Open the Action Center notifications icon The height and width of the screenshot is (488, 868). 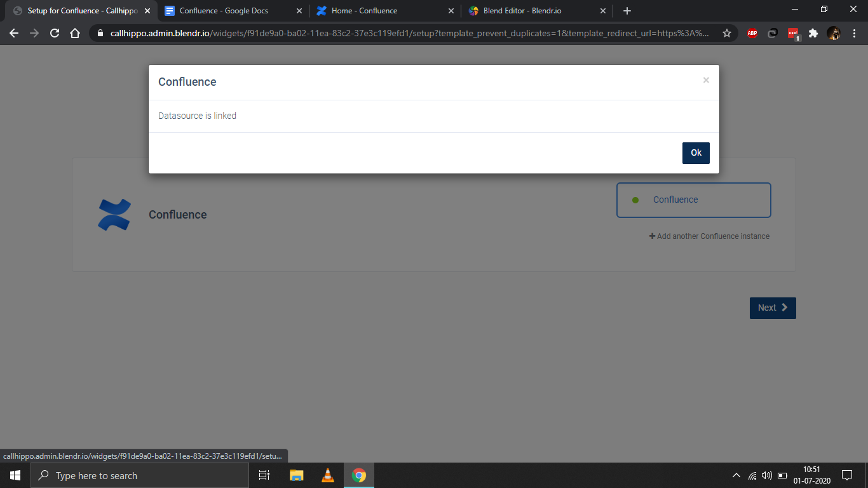[846, 475]
